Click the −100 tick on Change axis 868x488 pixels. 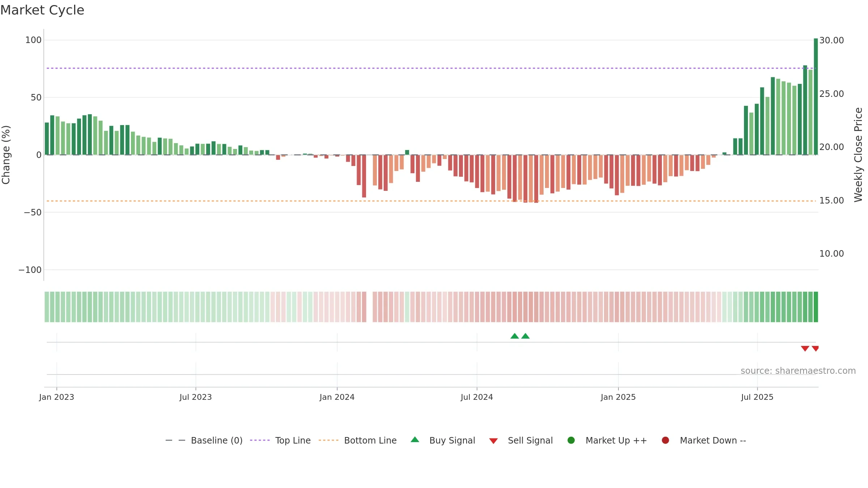pos(30,270)
